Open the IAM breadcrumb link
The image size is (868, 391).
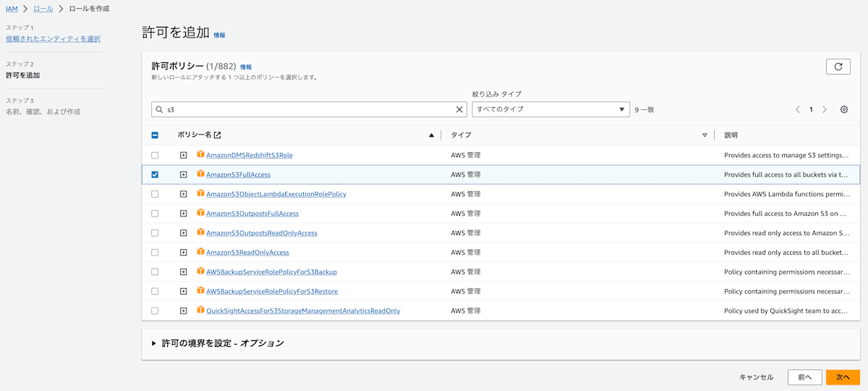click(12, 9)
